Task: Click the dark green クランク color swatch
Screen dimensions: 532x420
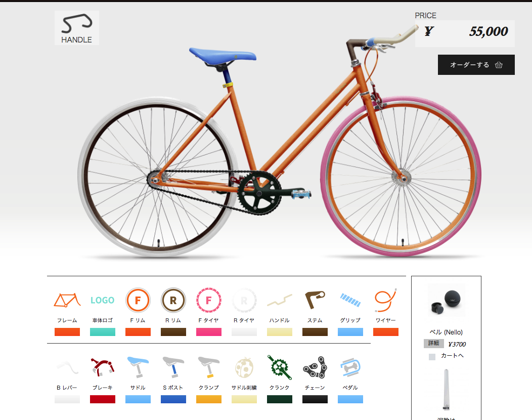Action: coord(280,399)
